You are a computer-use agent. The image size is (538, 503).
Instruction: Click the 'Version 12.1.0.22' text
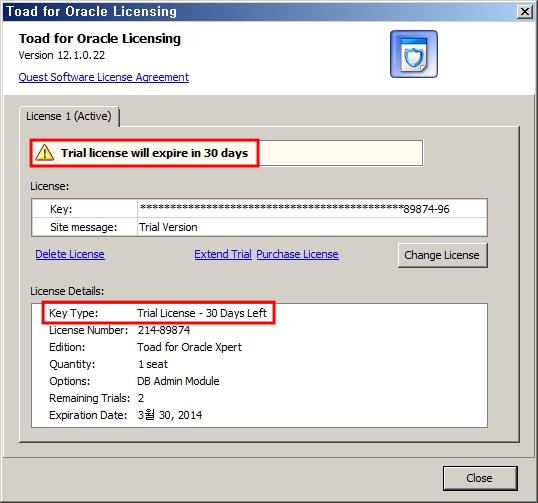[62, 55]
